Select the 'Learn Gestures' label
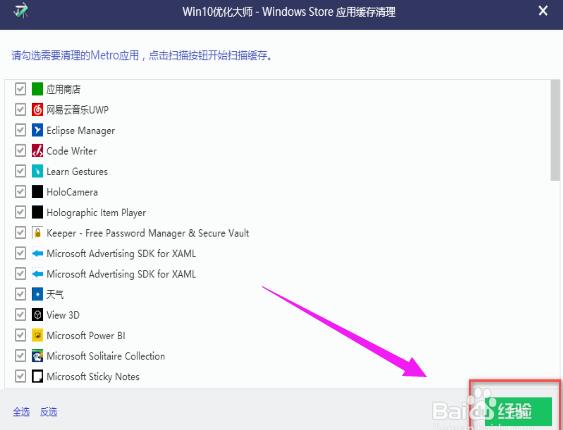The width and height of the screenshot is (563, 430). (x=77, y=172)
